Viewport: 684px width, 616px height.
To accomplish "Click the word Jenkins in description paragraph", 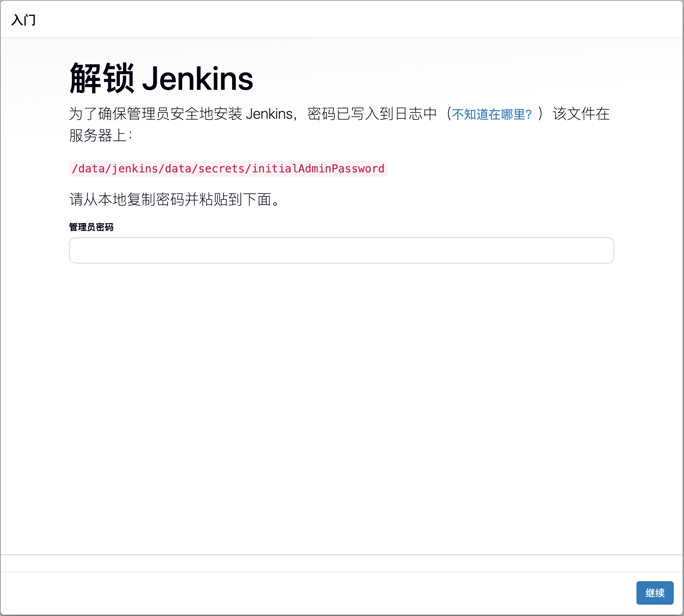I will point(269,114).
